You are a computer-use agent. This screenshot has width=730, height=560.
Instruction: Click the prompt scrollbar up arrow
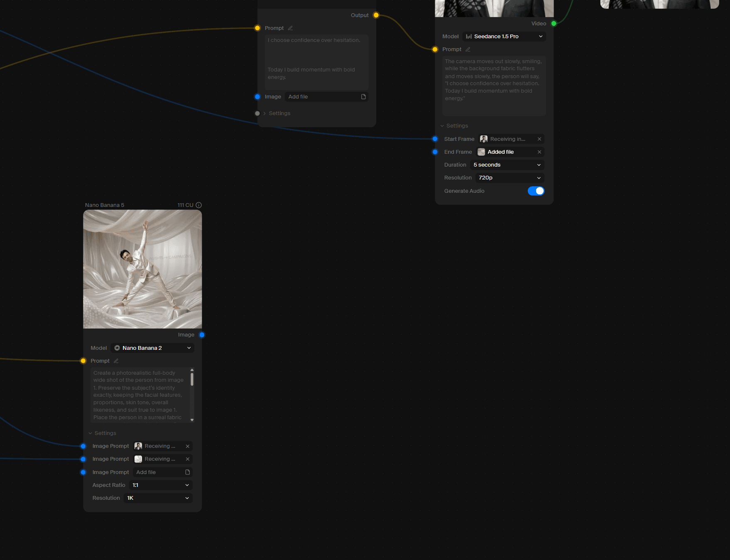(x=192, y=370)
